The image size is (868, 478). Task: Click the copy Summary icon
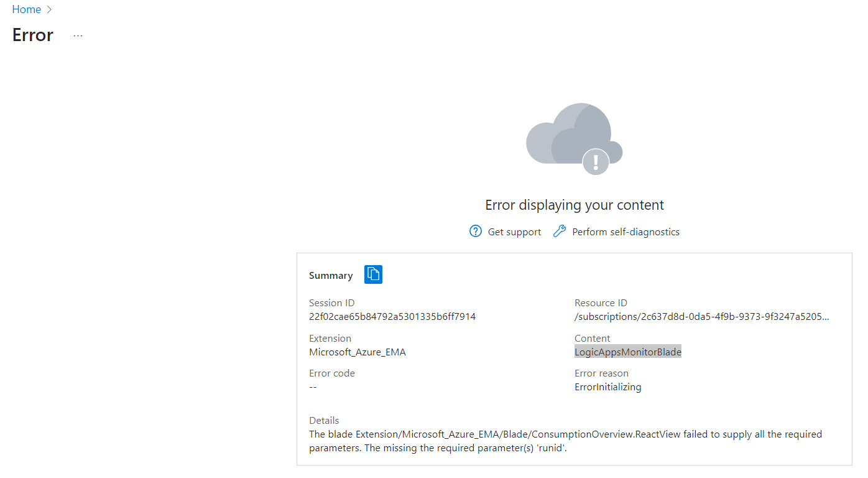pos(373,274)
